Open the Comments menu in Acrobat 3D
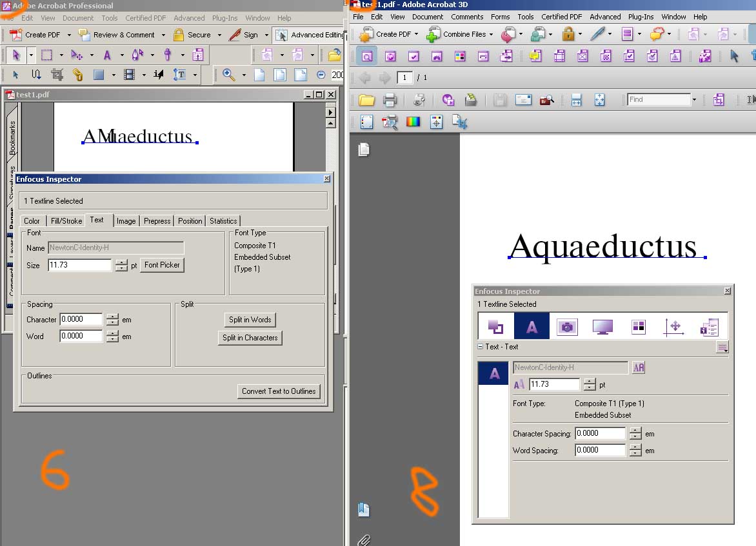This screenshot has height=546, width=756. point(467,17)
